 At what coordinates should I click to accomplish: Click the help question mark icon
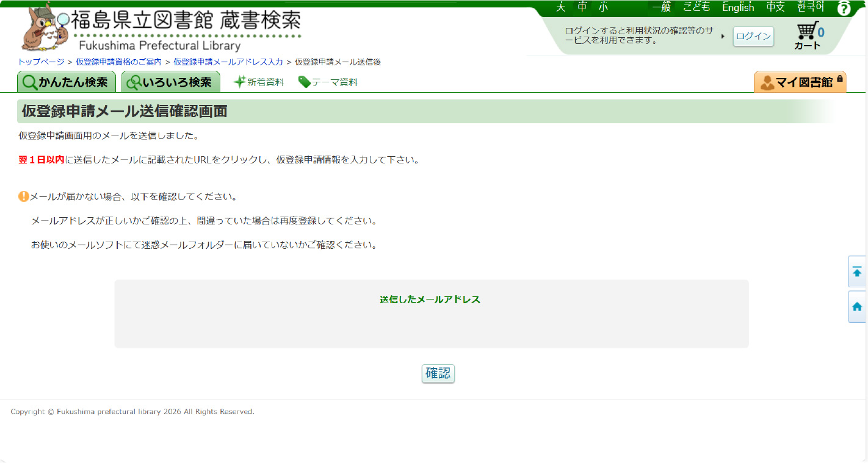click(x=844, y=9)
